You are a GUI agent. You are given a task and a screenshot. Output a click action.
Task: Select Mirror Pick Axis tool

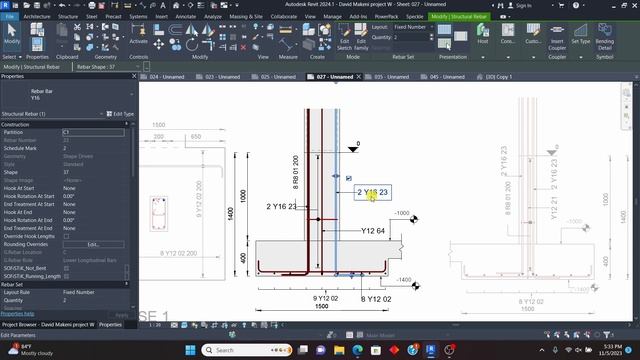tap(191, 30)
